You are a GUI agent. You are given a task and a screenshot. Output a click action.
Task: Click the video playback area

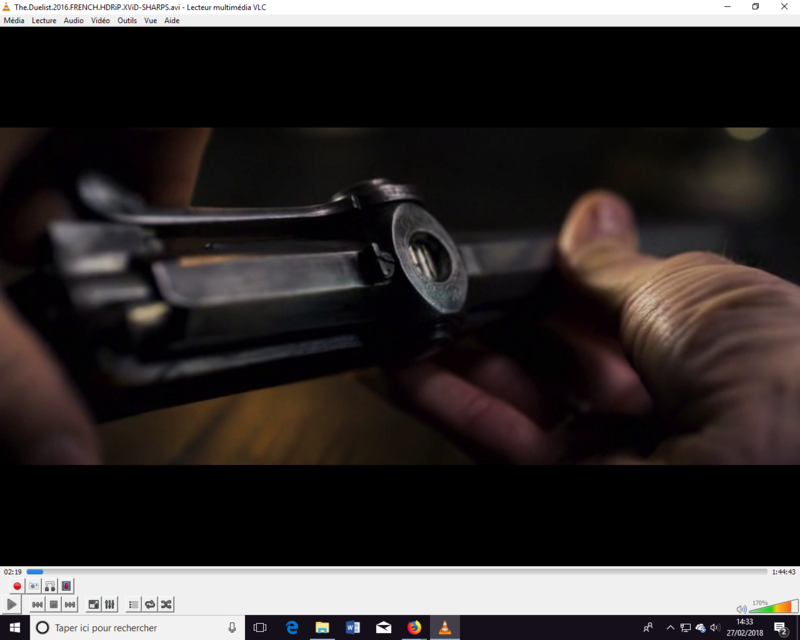pos(400,296)
